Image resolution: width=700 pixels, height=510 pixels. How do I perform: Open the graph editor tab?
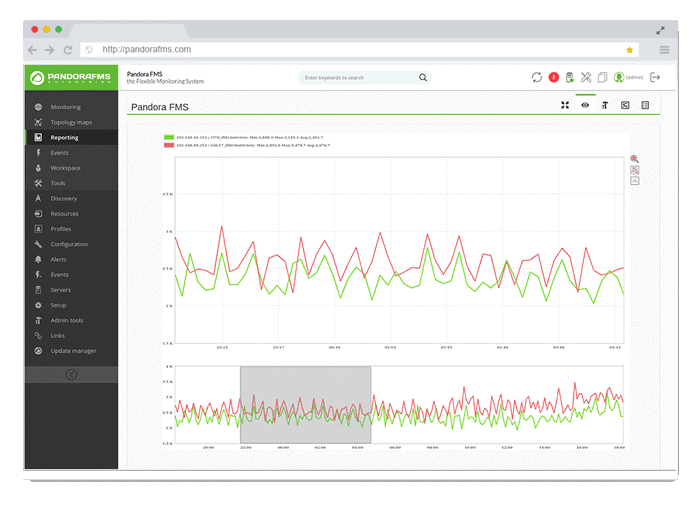[x=625, y=105]
